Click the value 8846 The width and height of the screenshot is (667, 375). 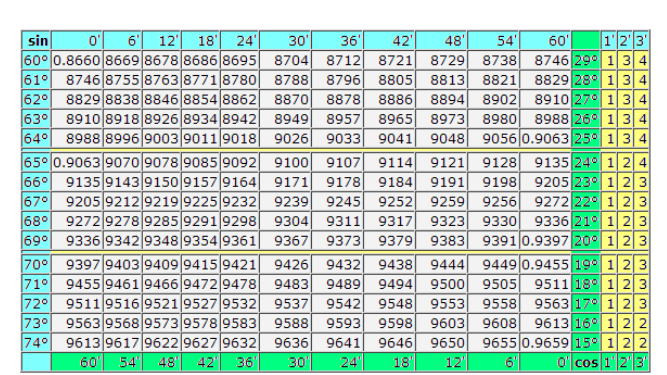(x=162, y=99)
